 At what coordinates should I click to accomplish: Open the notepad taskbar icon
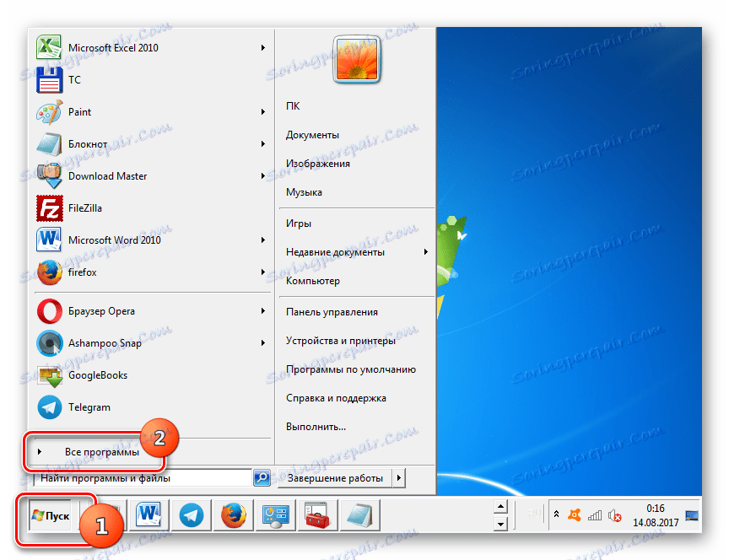359,515
